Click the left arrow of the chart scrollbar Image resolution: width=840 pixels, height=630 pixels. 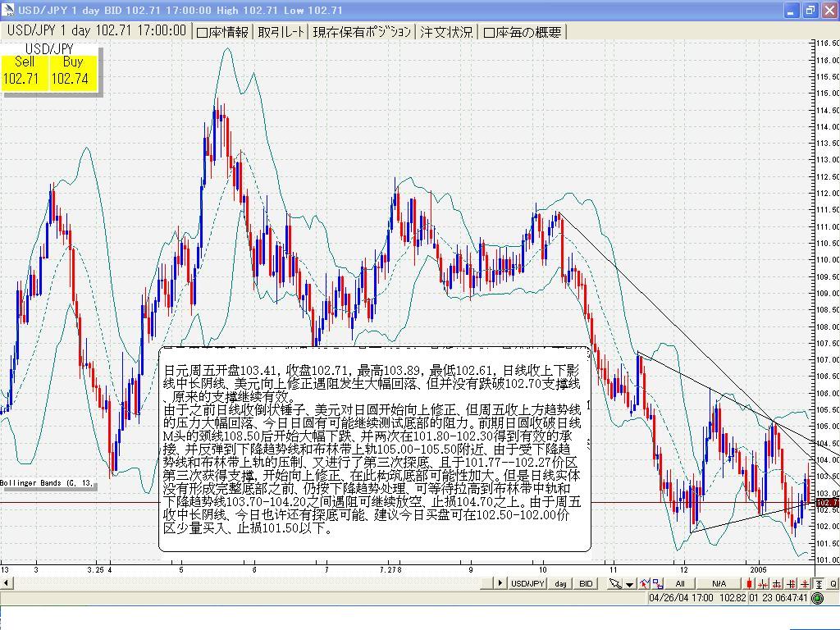(x=6, y=582)
